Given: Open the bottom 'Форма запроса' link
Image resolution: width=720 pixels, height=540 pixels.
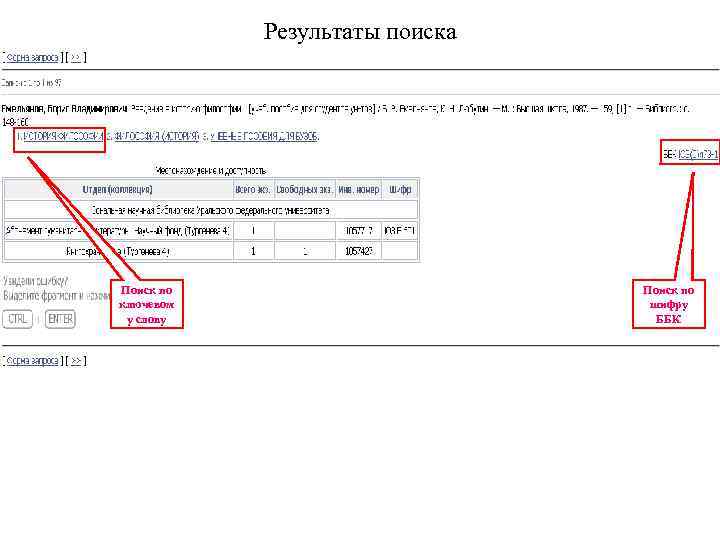Looking at the screenshot, I should 33,361.
